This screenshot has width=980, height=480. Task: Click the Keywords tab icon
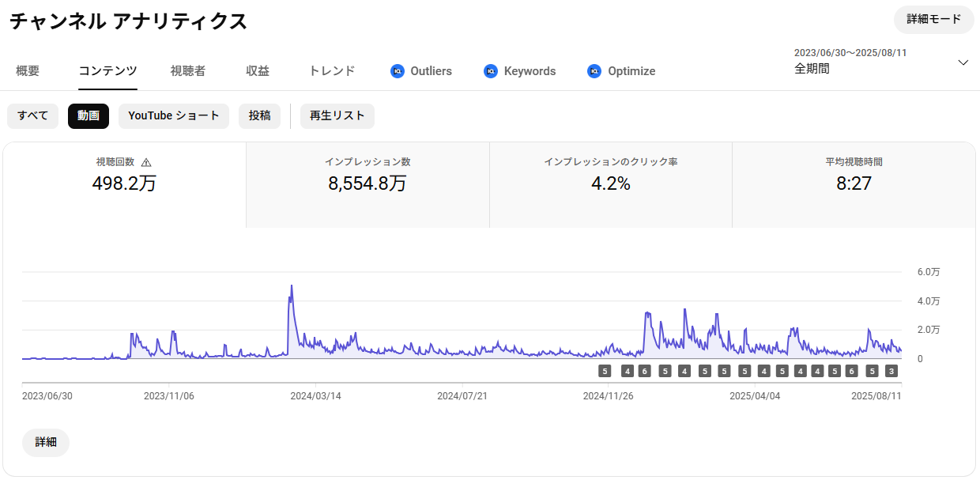pyautogui.click(x=491, y=71)
